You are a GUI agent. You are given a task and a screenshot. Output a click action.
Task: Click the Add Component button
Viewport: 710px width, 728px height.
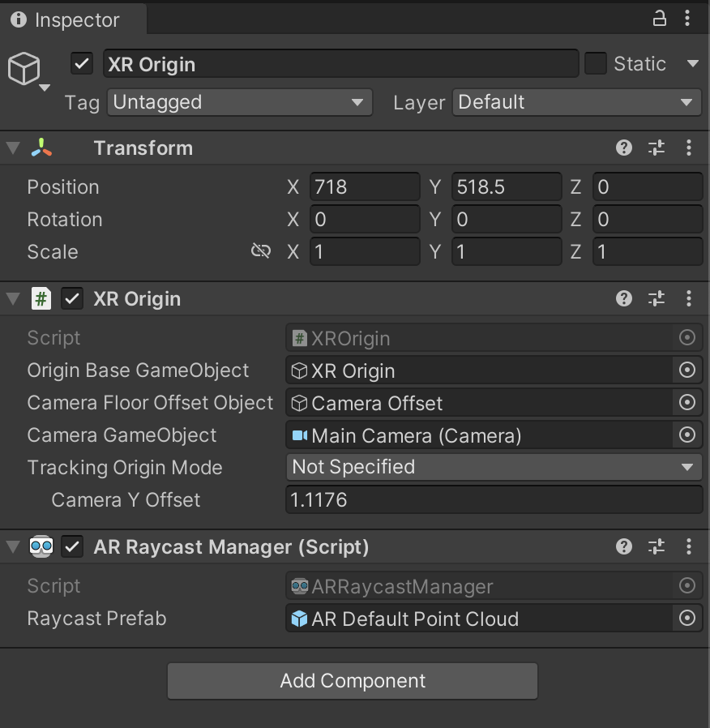[x=353, y=681]
